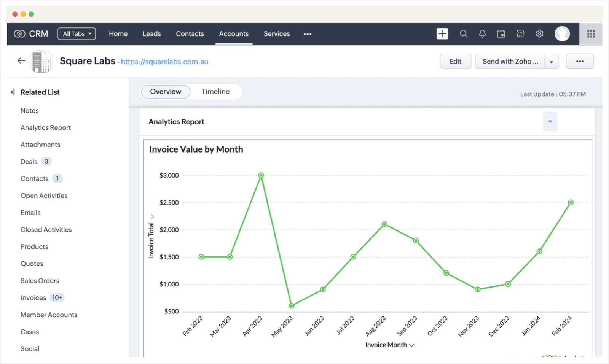
Task: Open Deals in the related list
Action: tap(29, 162)
